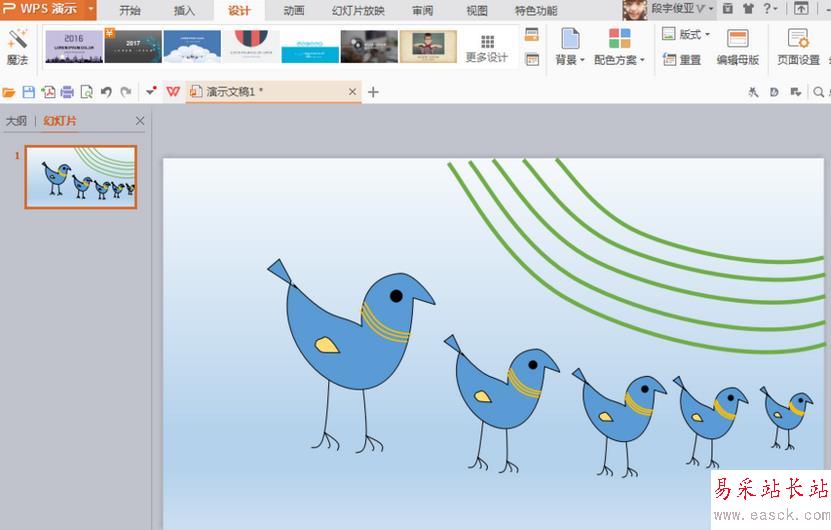Apply the vintage child photo design template

428,47
